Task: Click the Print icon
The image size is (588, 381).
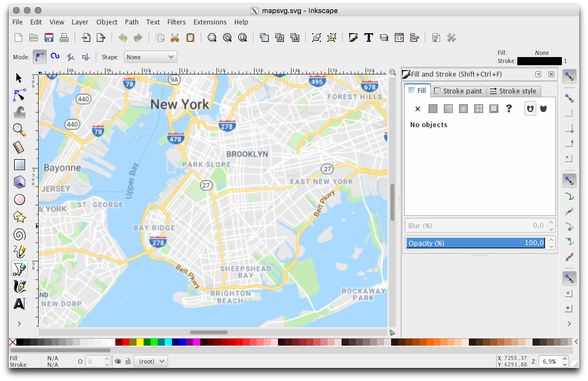Action: click(x=64, y=38)
